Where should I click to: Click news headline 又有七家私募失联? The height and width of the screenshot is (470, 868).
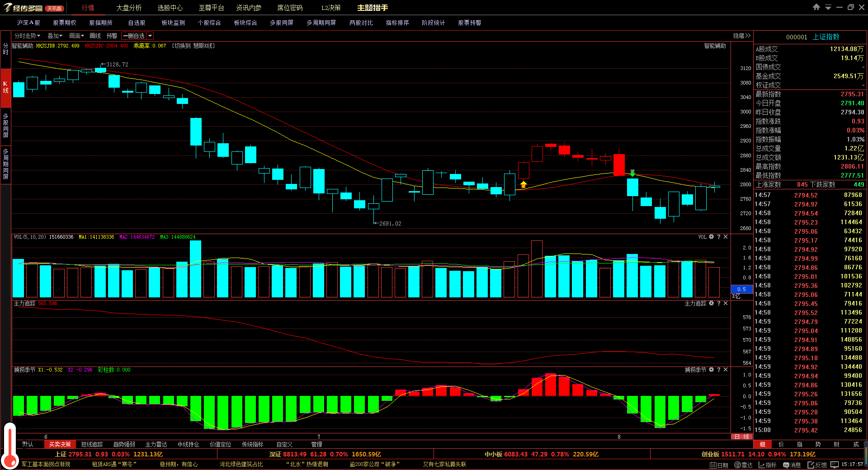click(x=444, y=464)
